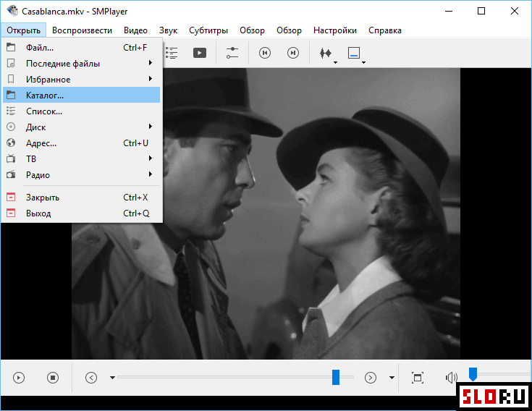Choose Каталог... from the open menu

81,95
